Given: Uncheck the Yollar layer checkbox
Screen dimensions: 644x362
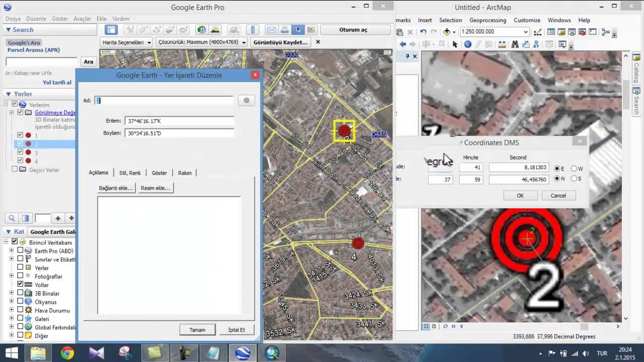Looking at the screenshot, I should (x=20, y=285).
